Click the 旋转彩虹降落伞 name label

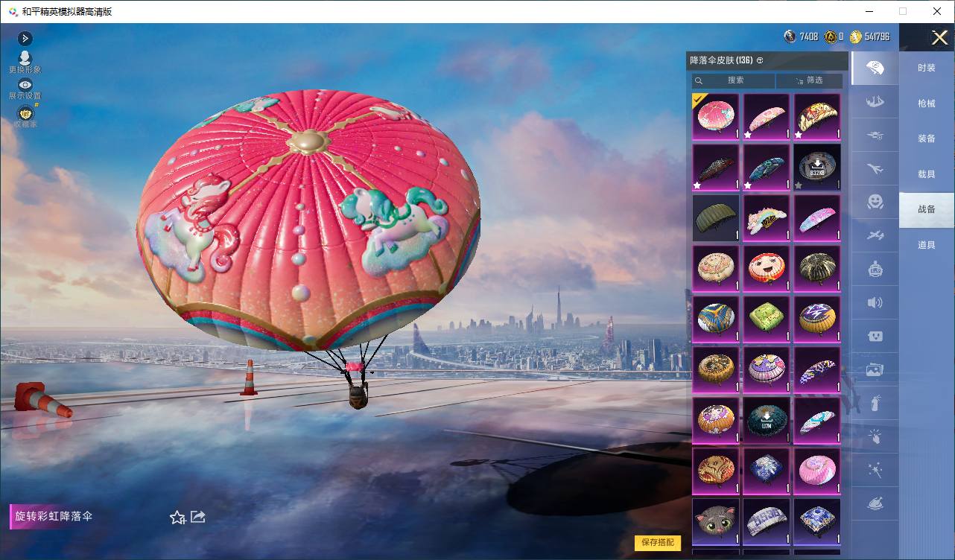click(x=54, y=516)
